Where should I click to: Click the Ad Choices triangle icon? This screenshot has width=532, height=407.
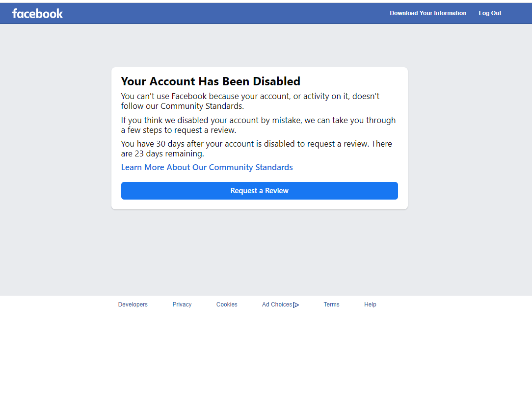coord(296,305)
